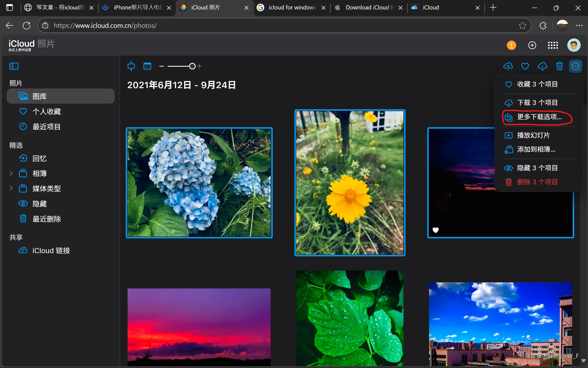Select the blue hydrangea photo thumbnail

pyautogui.click(x=199, y=183)
